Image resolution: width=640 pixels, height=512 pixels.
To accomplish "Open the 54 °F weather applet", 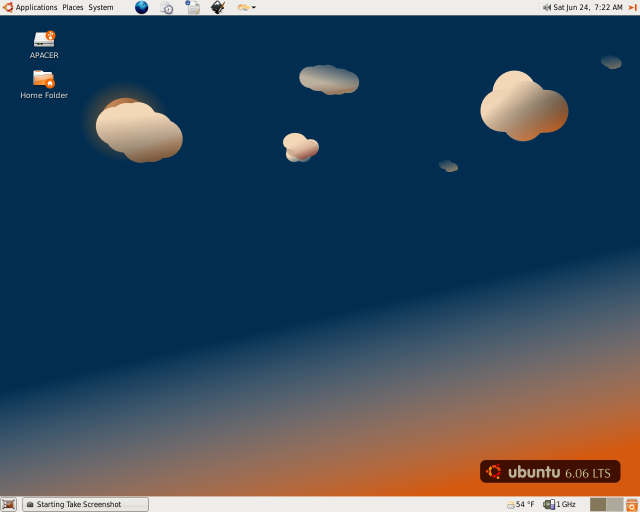I will [x=520, y=505].
